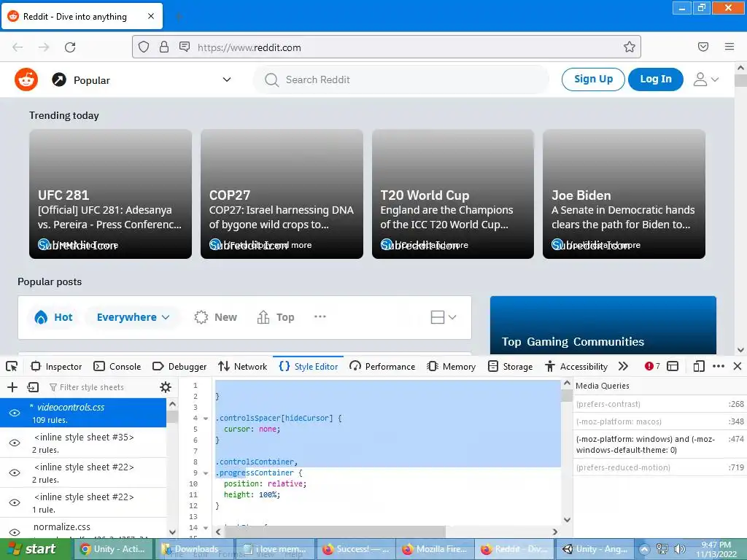Click the Reddit logo icon
The width and height of the screenshot is (747, 560).
click(26, 79)
